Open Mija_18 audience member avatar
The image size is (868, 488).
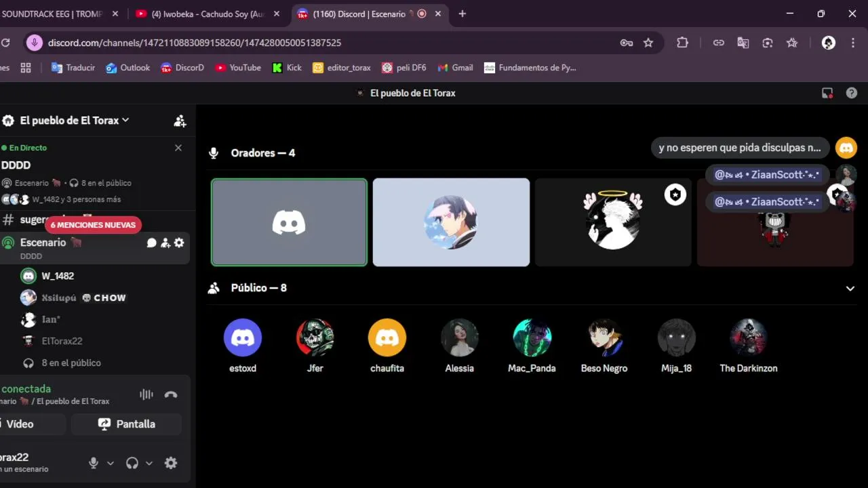pyautogui.click(x=677, y=338)
